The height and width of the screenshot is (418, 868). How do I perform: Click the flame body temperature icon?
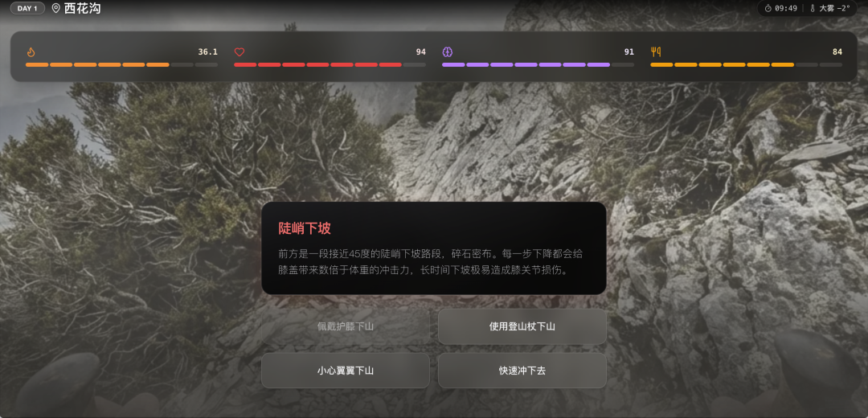(31, 52)
